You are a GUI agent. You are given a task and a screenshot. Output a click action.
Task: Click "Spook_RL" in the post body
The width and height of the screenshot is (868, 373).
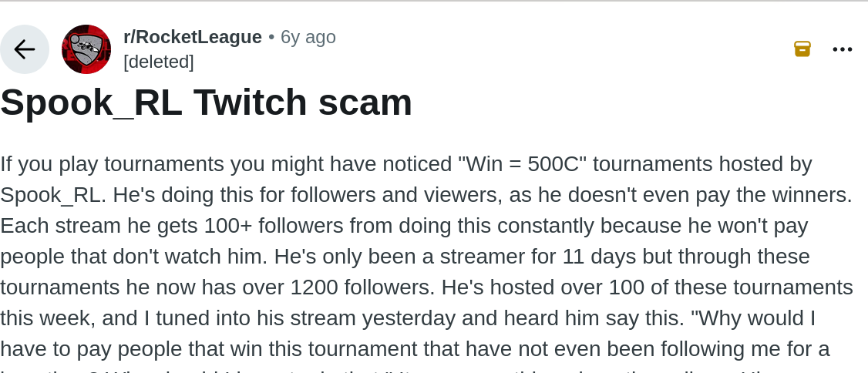click(x=51, y=195)
